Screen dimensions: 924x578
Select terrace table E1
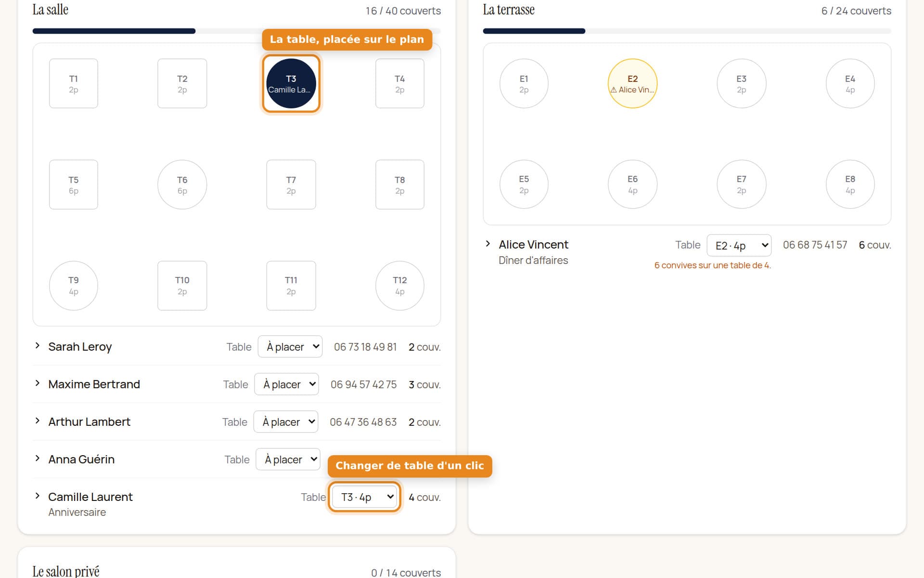coord(524,83)
